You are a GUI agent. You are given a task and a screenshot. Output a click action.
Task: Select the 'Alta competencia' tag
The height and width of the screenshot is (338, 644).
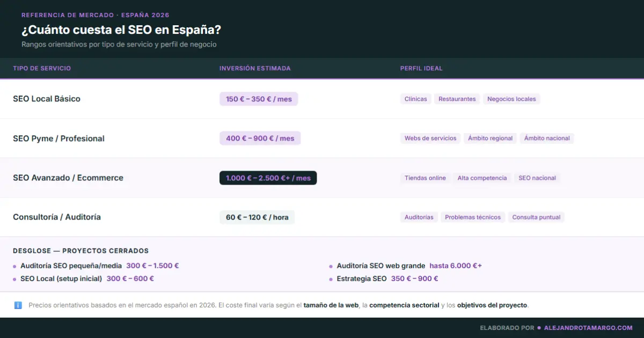[482, 178]
